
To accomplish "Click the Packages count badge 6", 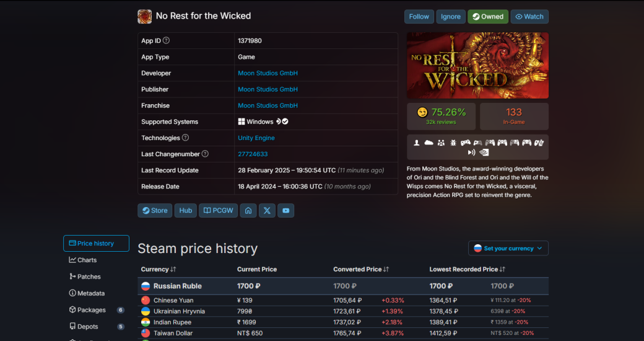I will pos(120,310).
